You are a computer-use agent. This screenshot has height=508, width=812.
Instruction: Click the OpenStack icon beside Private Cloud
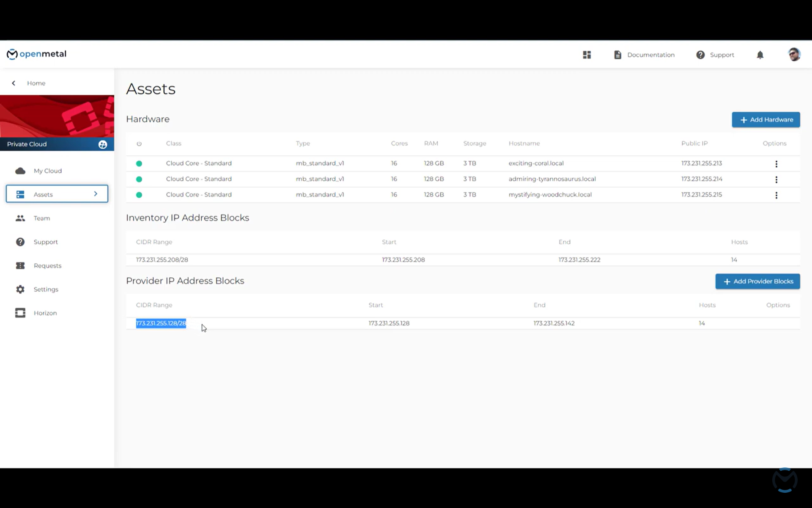[x=103, y=144]
